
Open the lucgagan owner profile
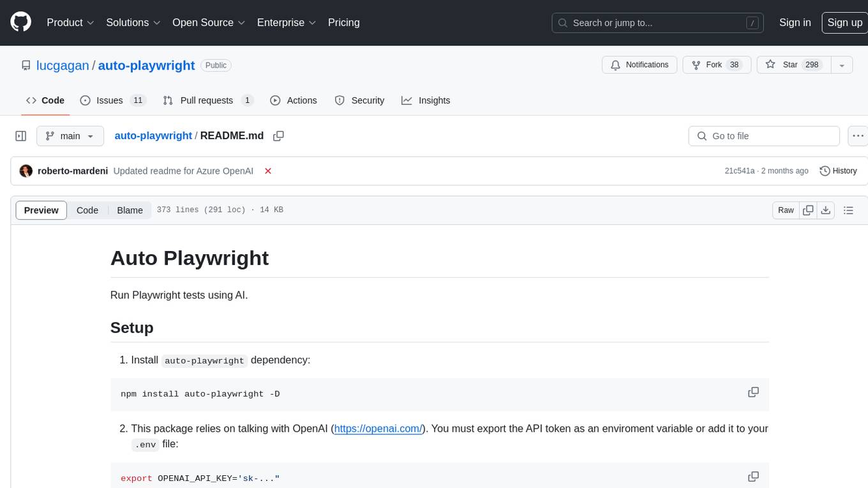tap(63, 65)
